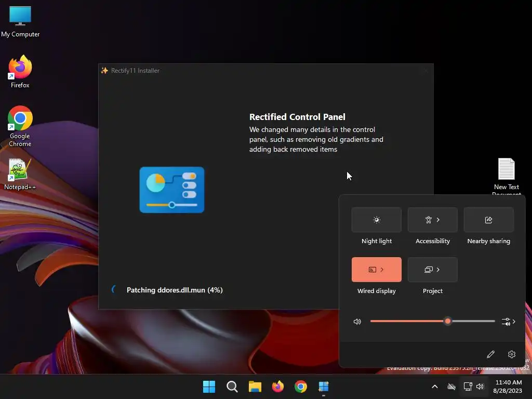Click the network tray icon
Viewport: 532px width, 399px height.
coord(468,387)
